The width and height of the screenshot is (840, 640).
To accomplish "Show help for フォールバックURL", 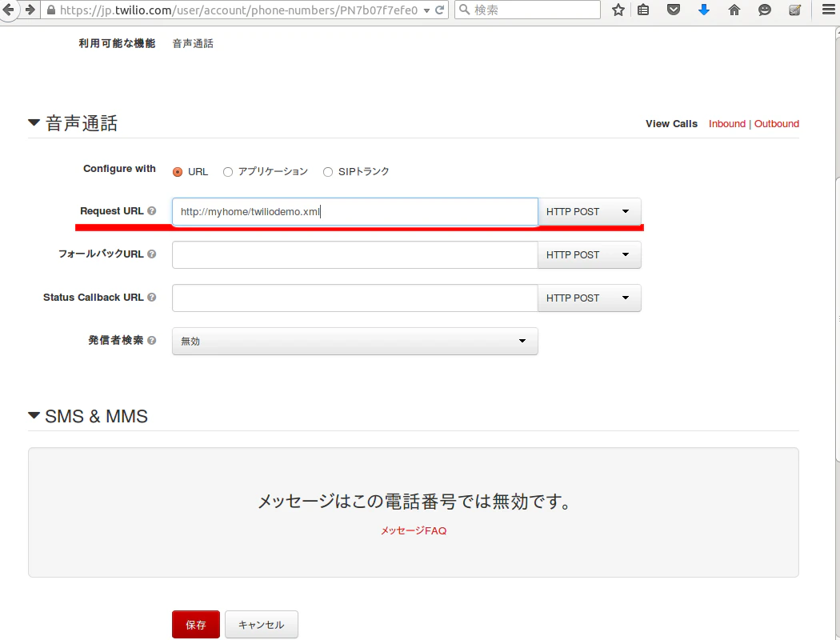I will 152,254.
